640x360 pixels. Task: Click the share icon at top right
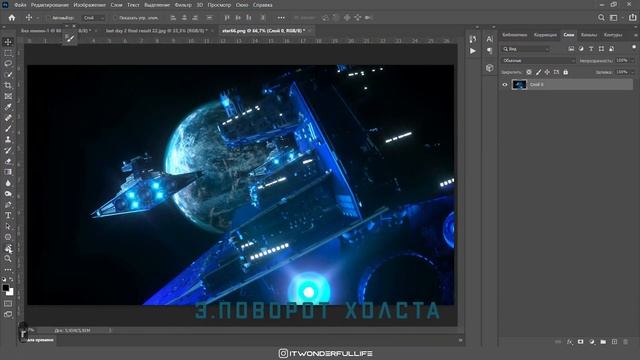[633, 18]
